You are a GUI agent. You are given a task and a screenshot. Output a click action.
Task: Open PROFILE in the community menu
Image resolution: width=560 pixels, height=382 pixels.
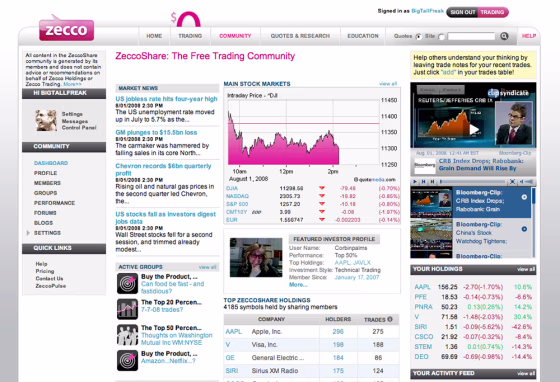pos(45,173)
